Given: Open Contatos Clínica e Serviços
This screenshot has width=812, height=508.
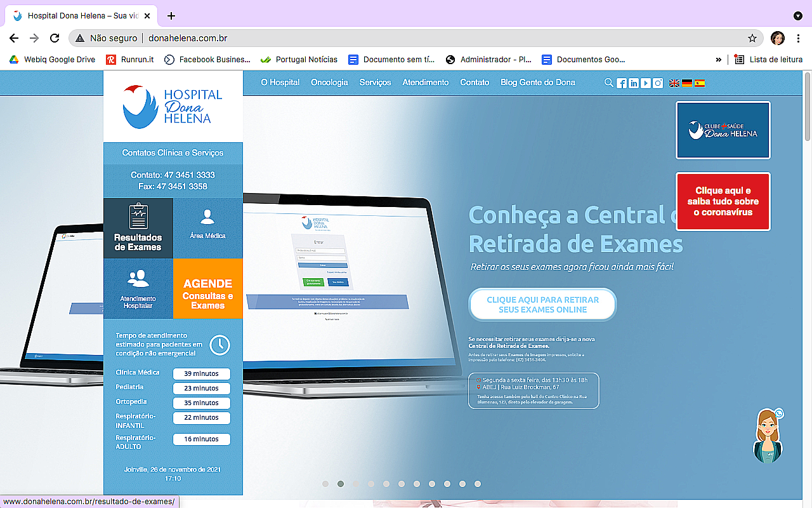Looking at the screenshot, I should coord(173,153).
